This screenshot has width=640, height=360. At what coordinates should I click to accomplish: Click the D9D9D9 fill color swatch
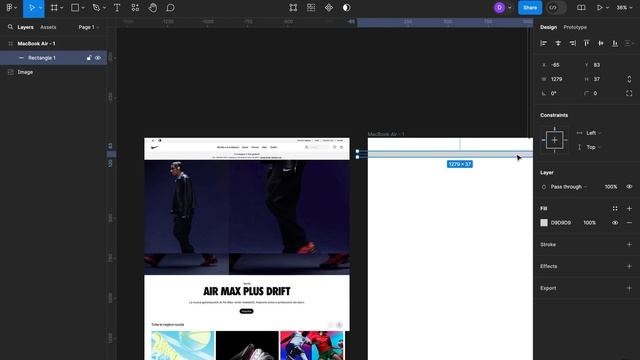coord(544,223)
